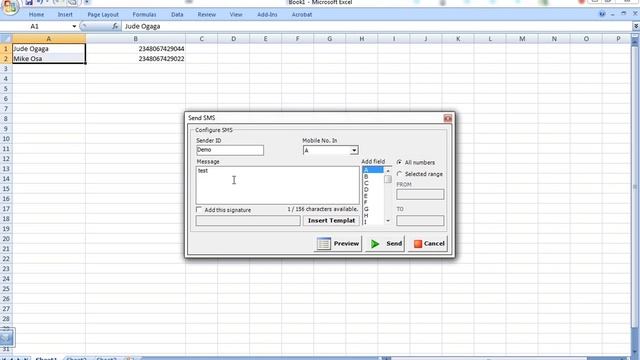Open the Review tab

pos(207,15)
